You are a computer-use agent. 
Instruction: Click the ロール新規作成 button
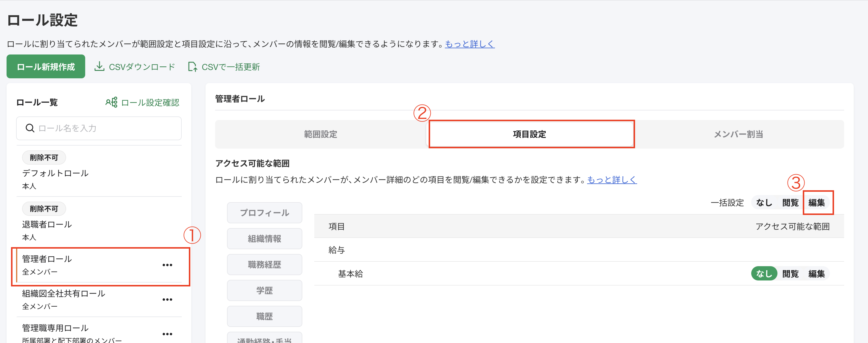tap(46, 66)
